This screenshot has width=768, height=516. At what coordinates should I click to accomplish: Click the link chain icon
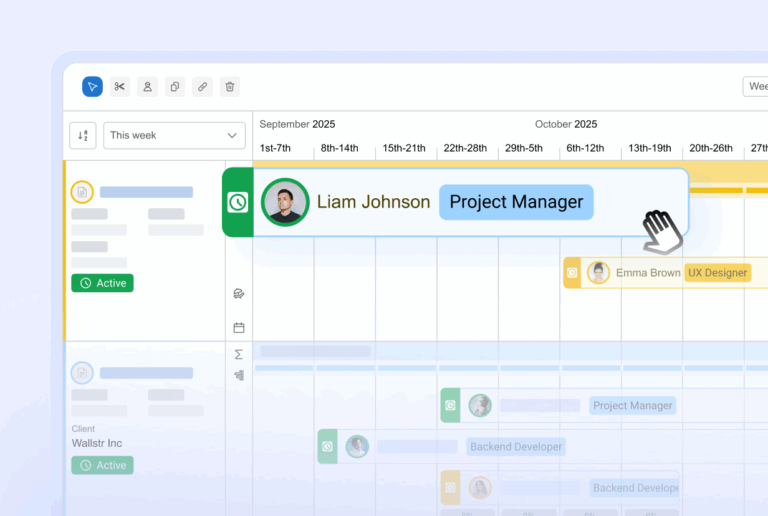pyautogui.click(x=202, y=87)
